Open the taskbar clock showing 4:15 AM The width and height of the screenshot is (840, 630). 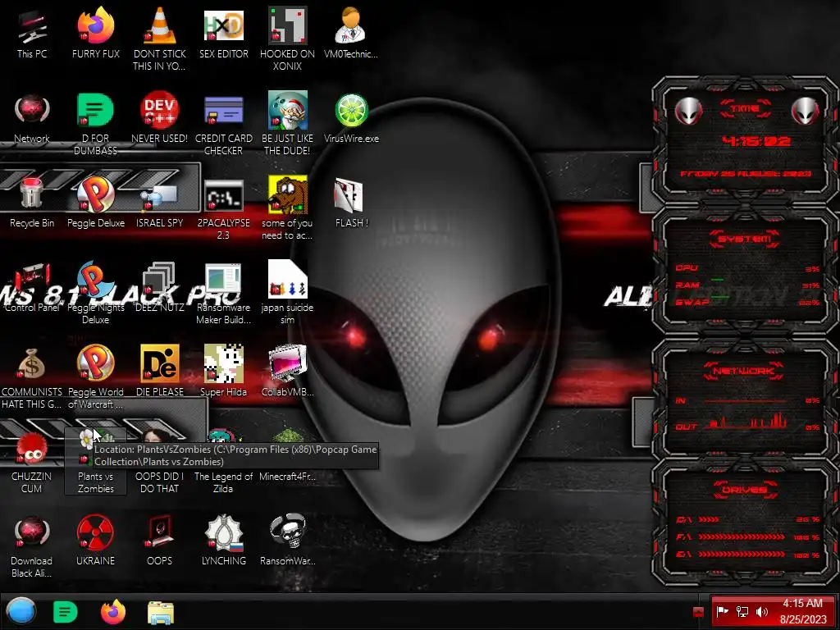point(802,611)
